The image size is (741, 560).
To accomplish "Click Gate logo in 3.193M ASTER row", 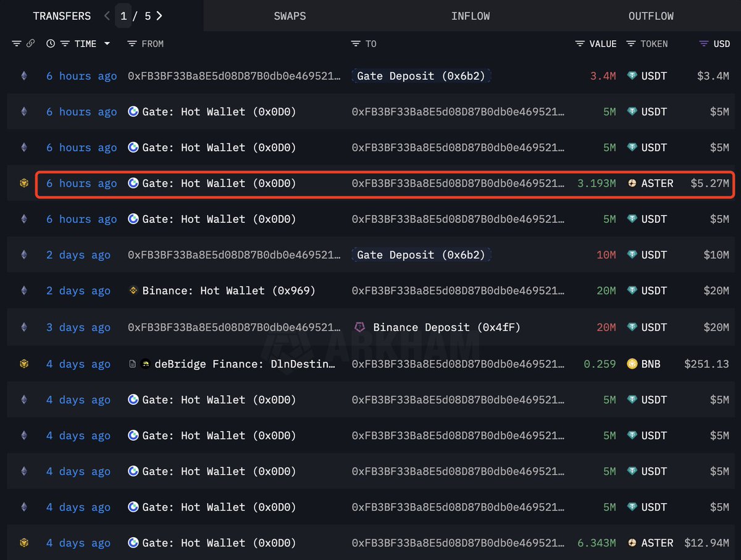I will click(x=133, y=183).
